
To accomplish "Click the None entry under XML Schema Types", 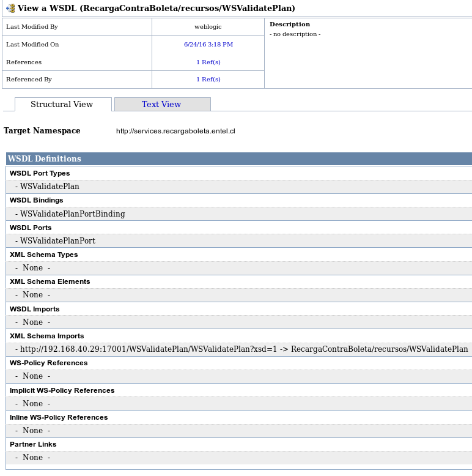I will [x=33, y=268].
